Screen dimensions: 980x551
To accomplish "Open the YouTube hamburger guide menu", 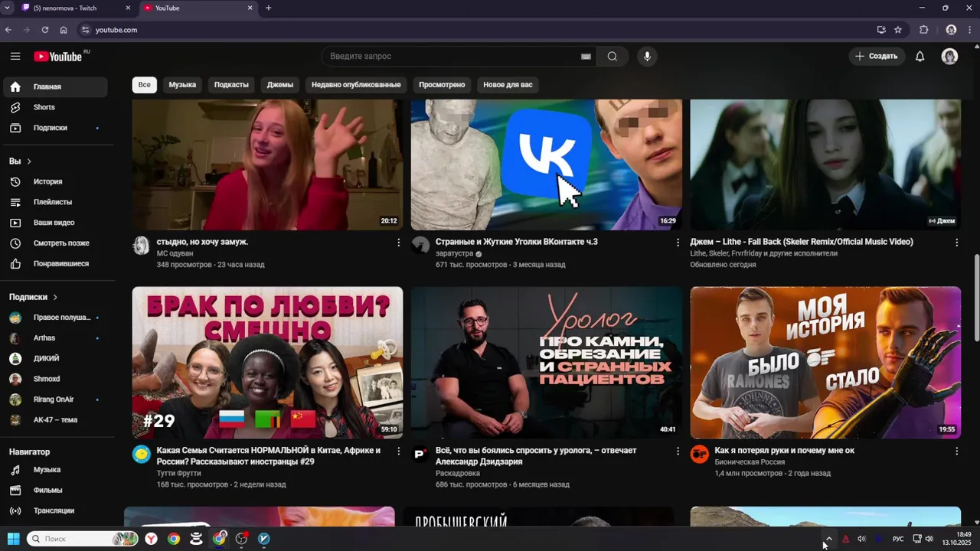I will [15, 56].
